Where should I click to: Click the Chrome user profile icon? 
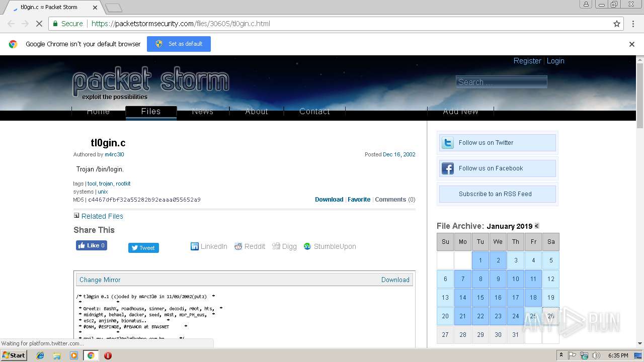586,4
